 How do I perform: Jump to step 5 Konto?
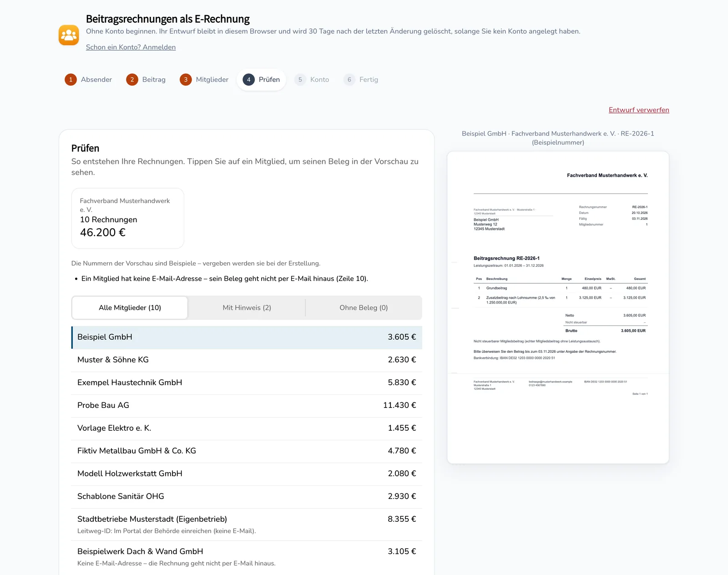tap(312, 80)
